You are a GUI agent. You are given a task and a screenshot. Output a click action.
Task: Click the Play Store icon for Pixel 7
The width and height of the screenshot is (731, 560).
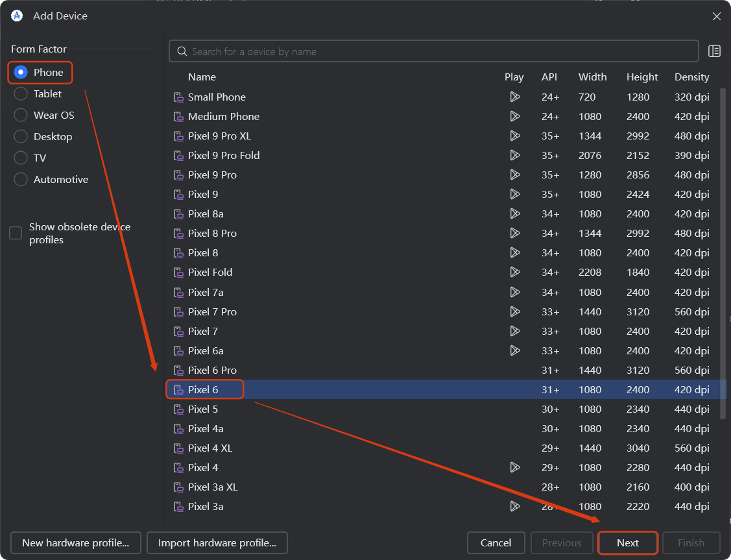(x=515, y=331)
